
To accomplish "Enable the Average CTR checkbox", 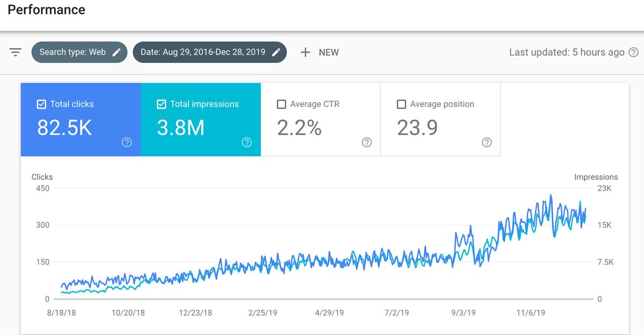I will point(281,104).
